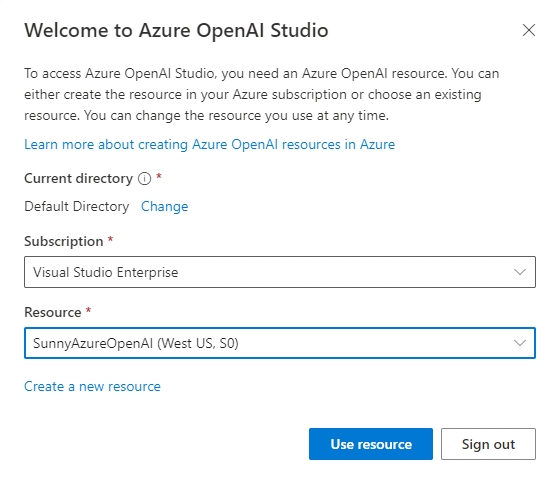Close the Welcome to Azure OpenAI Studio dialog

pyautogui.click(x=529, y=30)
